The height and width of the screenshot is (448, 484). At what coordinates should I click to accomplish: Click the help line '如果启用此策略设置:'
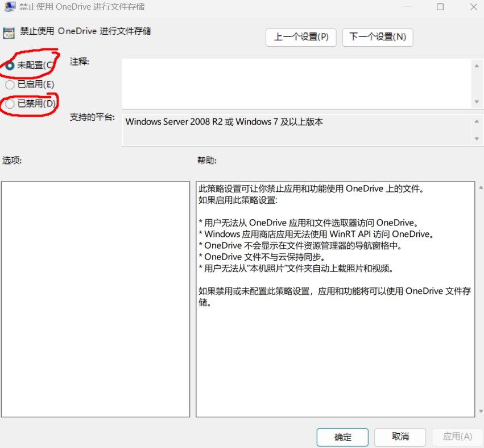coord(238,200)
